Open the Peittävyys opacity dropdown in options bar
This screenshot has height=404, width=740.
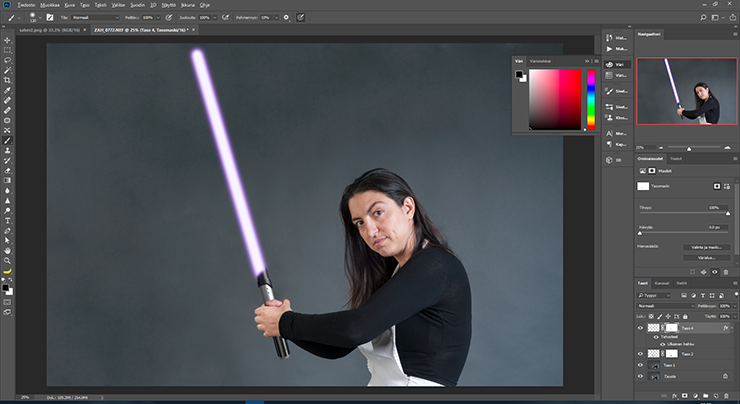(158, 17)
